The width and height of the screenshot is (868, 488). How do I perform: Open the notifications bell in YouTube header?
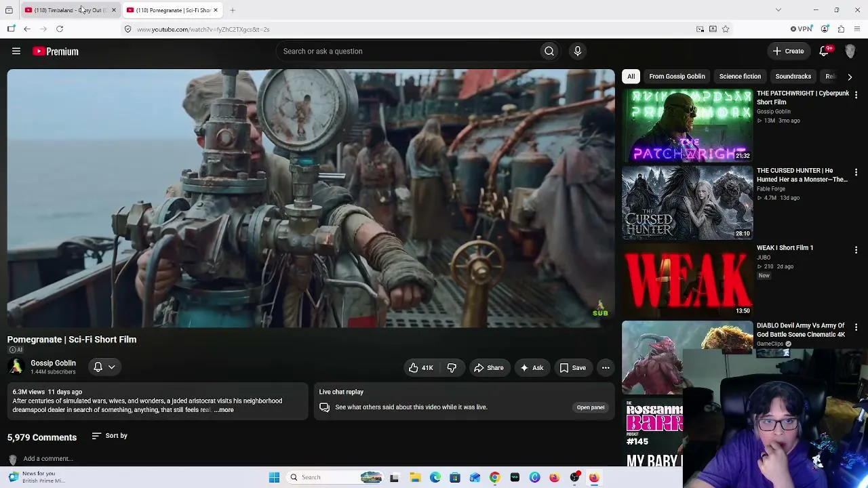pyautogui.click(x=825, y=51)
